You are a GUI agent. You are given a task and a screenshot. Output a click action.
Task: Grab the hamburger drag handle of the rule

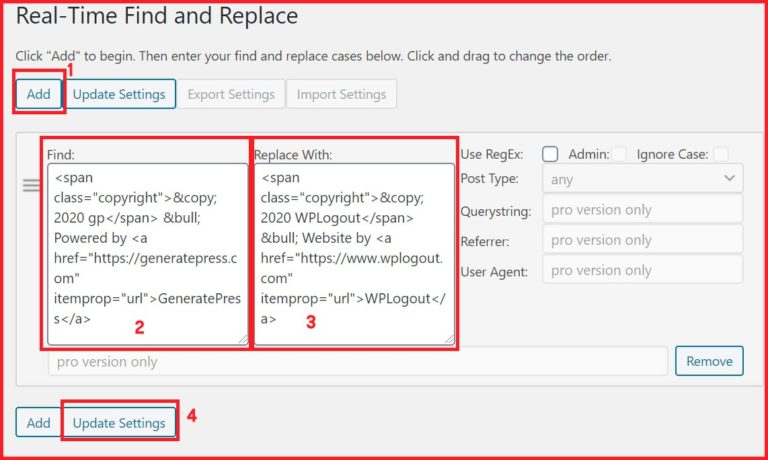pos(31,186)
